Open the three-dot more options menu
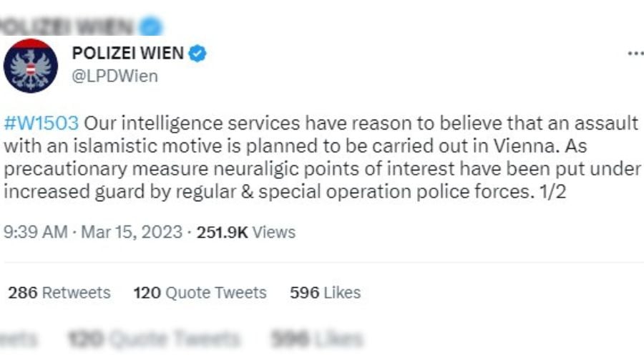Viewport: 644px width, 358px height. (x=636, y=54)
